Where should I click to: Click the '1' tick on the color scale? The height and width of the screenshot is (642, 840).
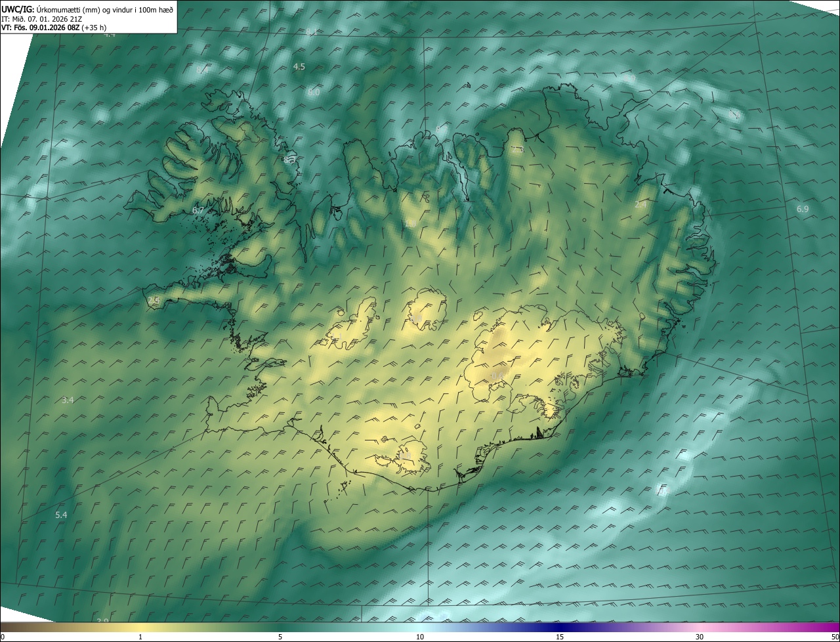click(140, 637)
